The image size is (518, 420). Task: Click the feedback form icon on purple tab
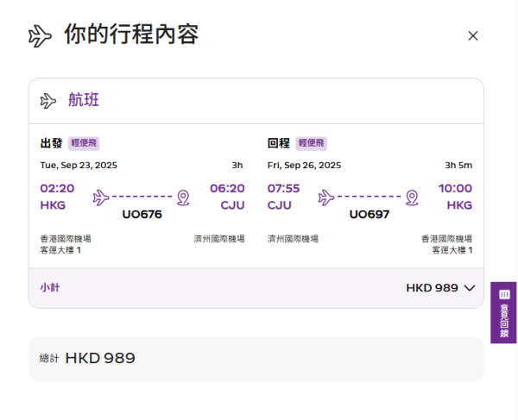[x=504, y=294]
